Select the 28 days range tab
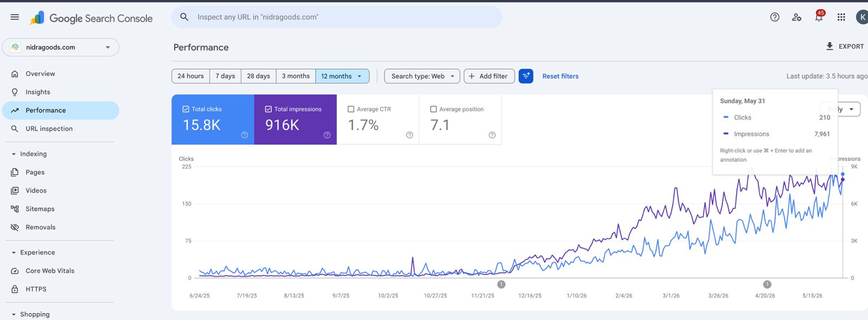Screen dimensions: 868x320 click(x=258, y=76)
